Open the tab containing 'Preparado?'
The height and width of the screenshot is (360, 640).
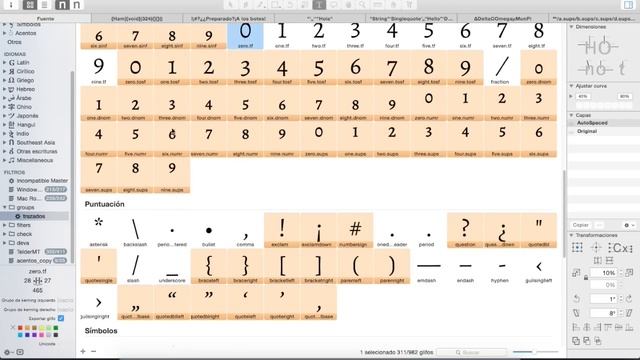[229, 18]
